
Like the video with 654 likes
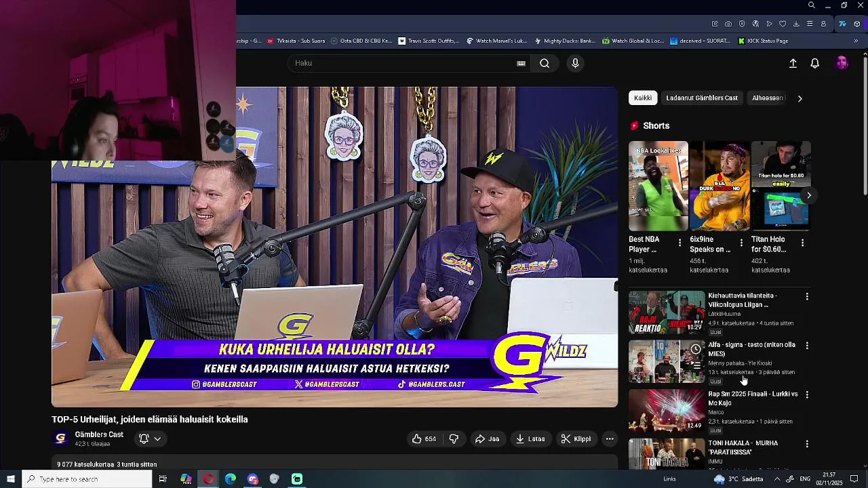point(424,439)
